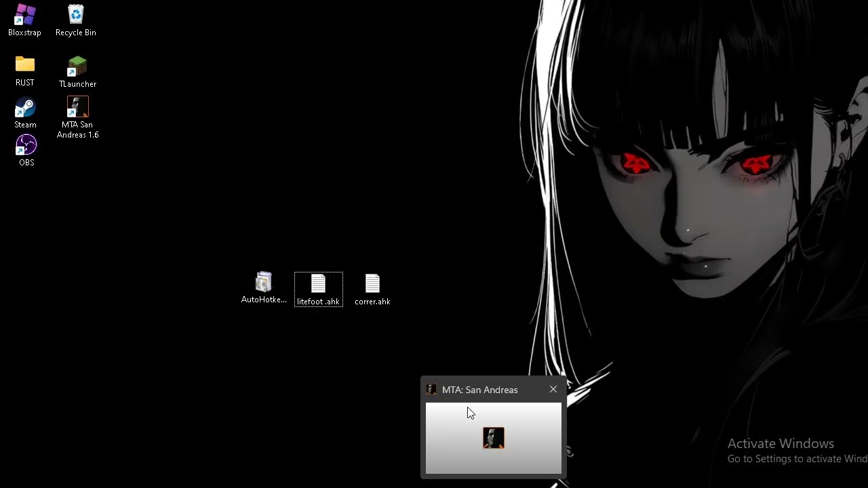868x488 pixels.
Task: Close the MTA: San Andreas preview
Action: coord(553,389)
